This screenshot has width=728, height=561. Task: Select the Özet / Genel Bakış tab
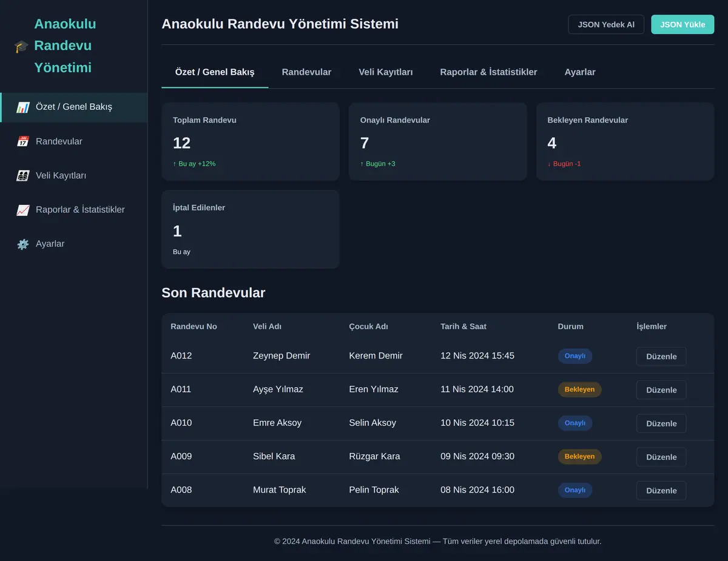tap(215, 72)
